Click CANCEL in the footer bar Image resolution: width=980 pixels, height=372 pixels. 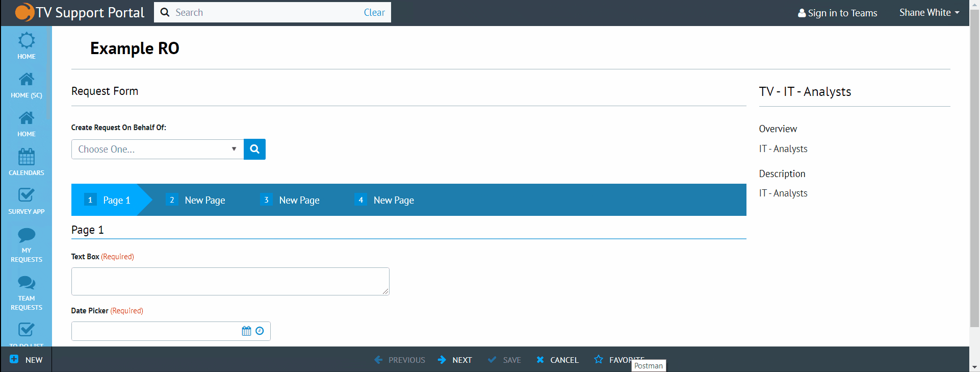point(557,360)
